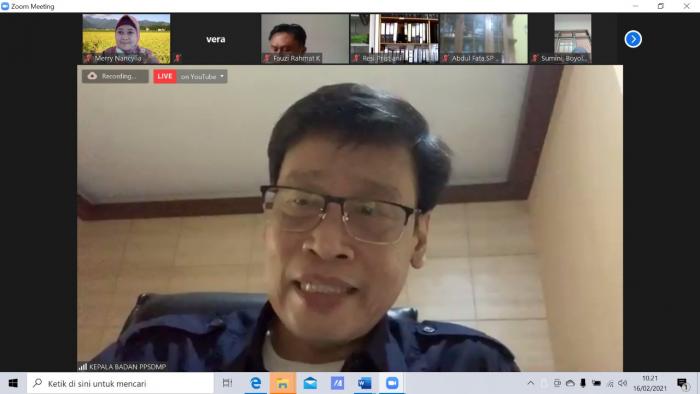700x394 pixels.
Task: Expand the hidden system tray icons
Action: [x=530, y=383]
